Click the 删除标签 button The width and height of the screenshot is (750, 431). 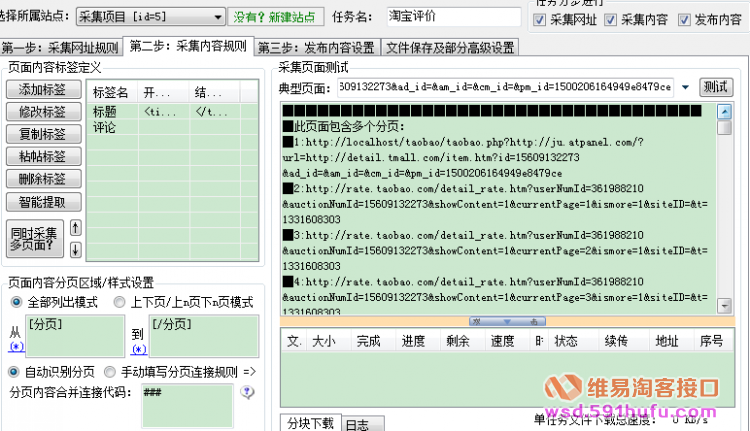click(x=44, y=179)
